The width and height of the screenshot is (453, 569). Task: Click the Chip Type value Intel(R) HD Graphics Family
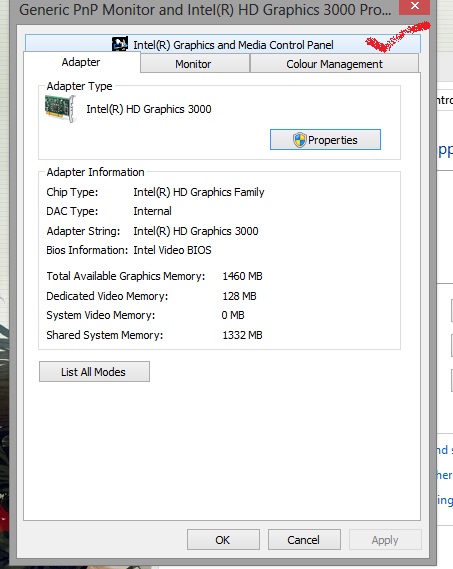199,192
